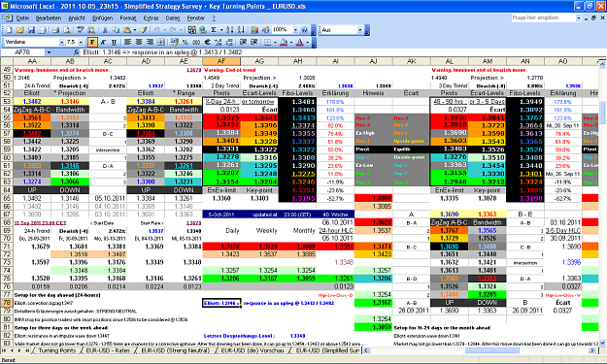Increase decimal places icon

coord(219,42)
